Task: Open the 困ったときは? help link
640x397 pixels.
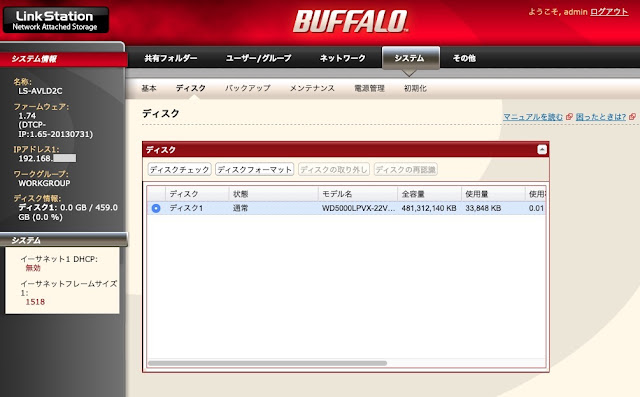Action: (x=600, y=117)
